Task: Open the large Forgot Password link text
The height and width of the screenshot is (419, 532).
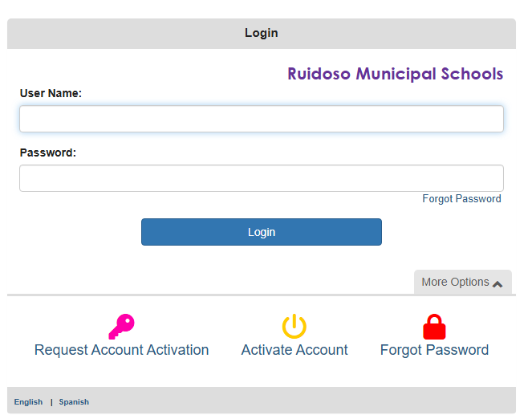Action: [434, 350]
